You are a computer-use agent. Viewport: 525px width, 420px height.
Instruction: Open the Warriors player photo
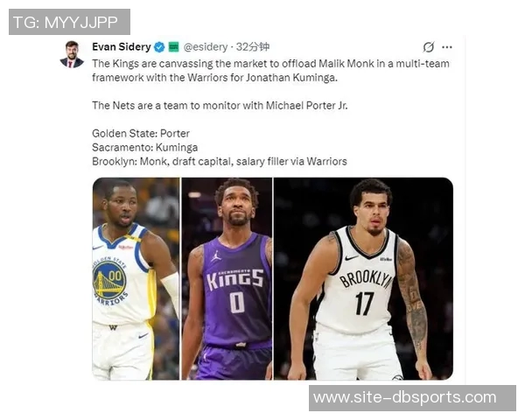[136, 278]
